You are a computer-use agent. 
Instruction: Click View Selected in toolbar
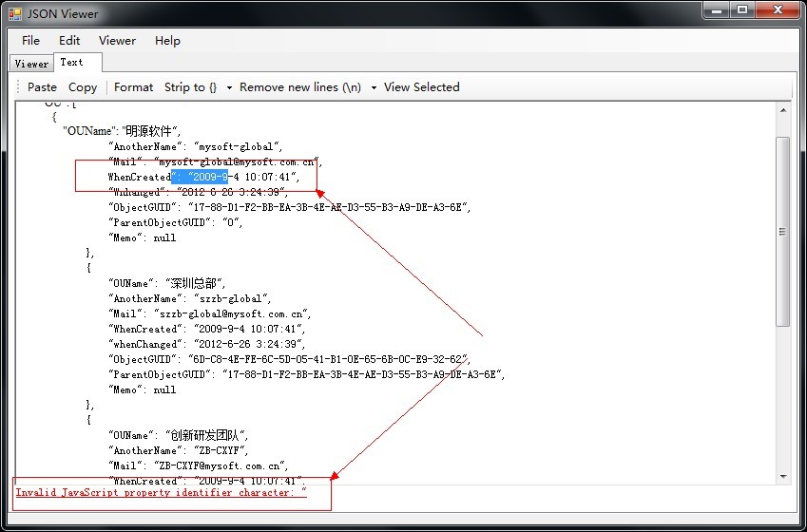(x=422, y=87)
